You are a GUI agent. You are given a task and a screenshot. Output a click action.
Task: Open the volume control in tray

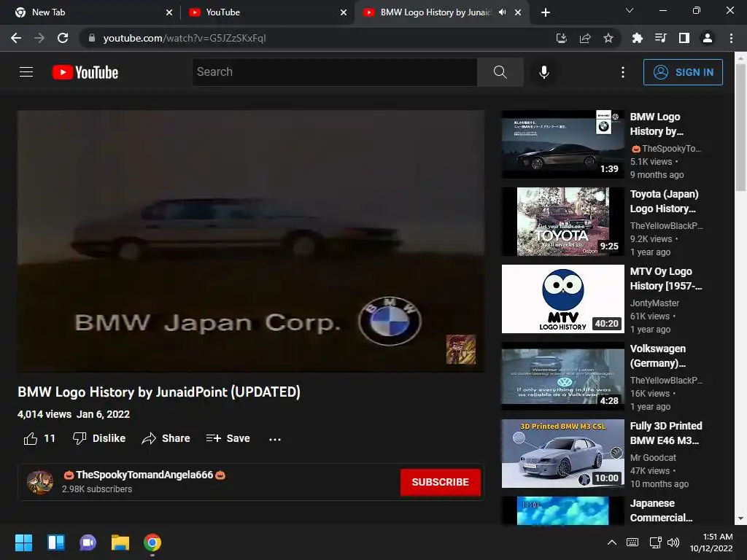click(673, 542)
